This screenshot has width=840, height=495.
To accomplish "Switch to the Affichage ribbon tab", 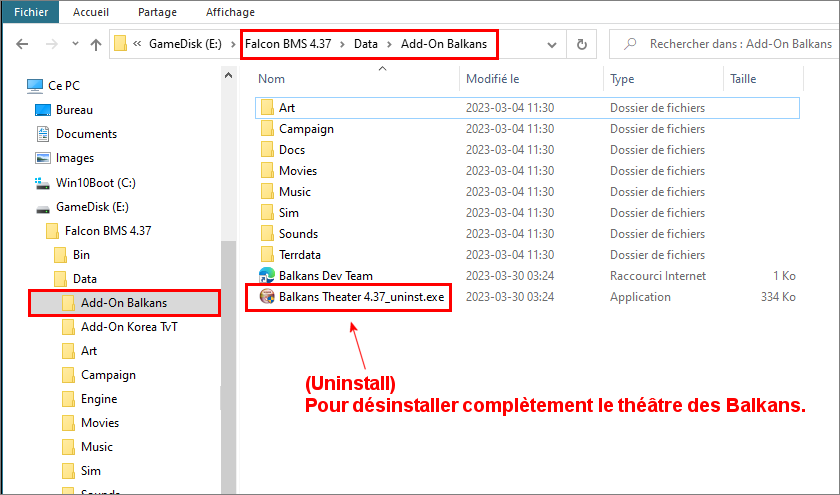I will pyautogui.click(x=231, y=12).
